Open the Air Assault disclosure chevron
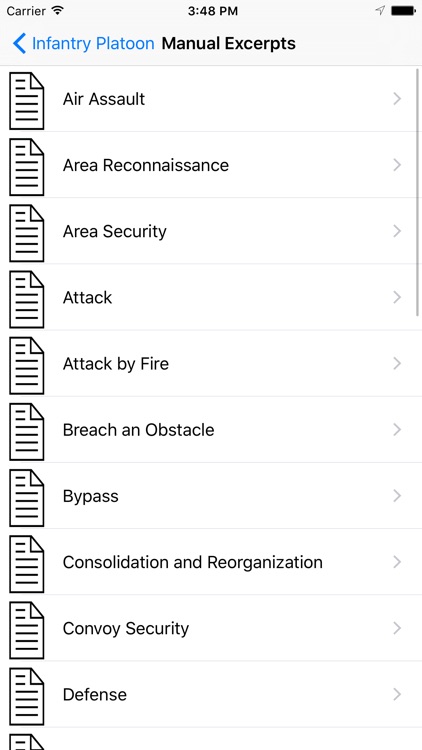Viewport: 422px width, 750px height. pyautogui.click(x=397, y=99)
